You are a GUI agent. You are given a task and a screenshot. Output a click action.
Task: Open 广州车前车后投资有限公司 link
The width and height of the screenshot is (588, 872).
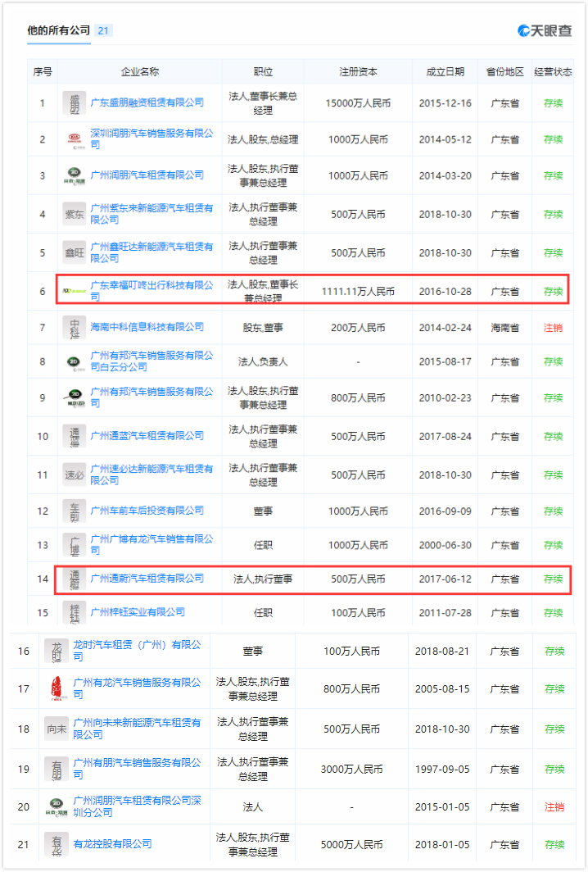coord(147,511)
